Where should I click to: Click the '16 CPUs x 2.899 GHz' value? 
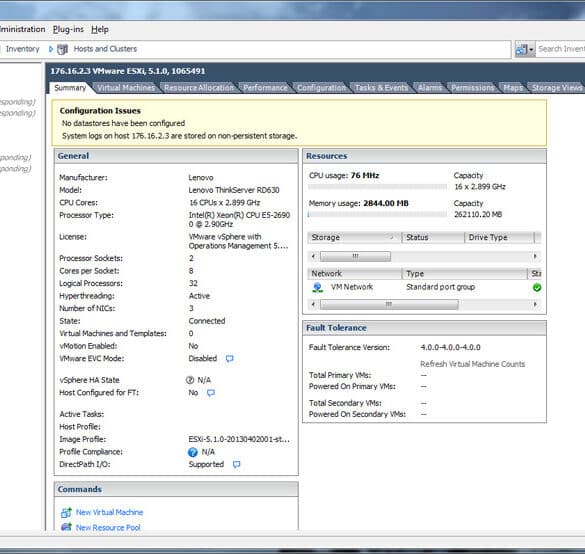tap(225, 203)
